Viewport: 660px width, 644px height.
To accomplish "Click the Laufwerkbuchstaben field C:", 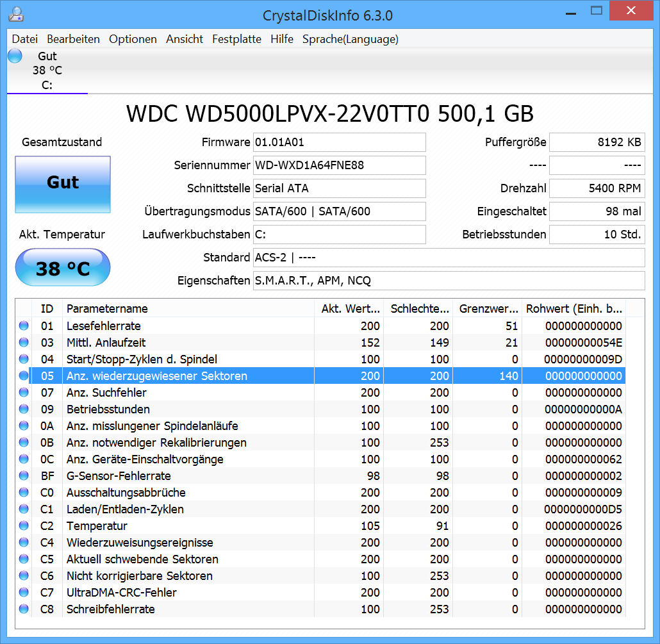I will pyautogui.click(x=339, y=235).
